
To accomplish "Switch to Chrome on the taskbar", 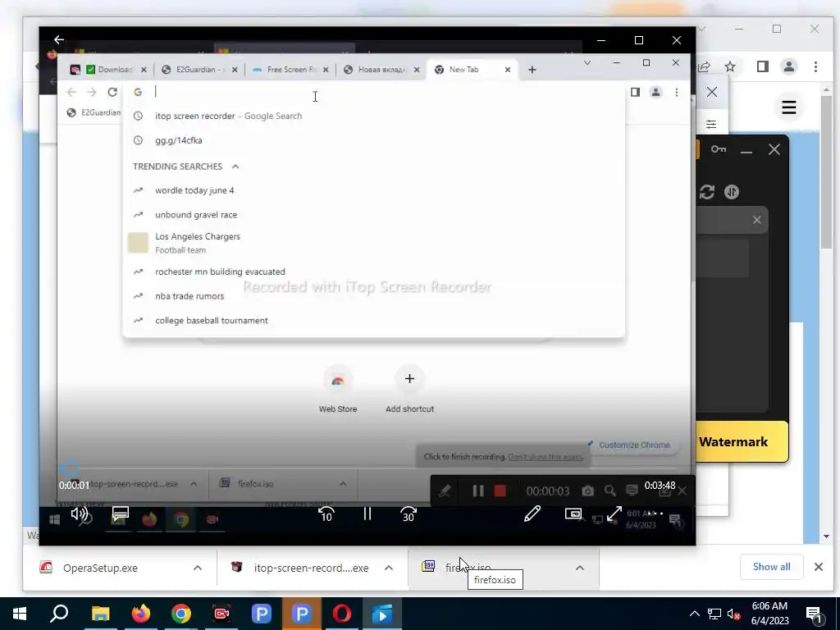I will pyautogui.click(x=181, y=614).
